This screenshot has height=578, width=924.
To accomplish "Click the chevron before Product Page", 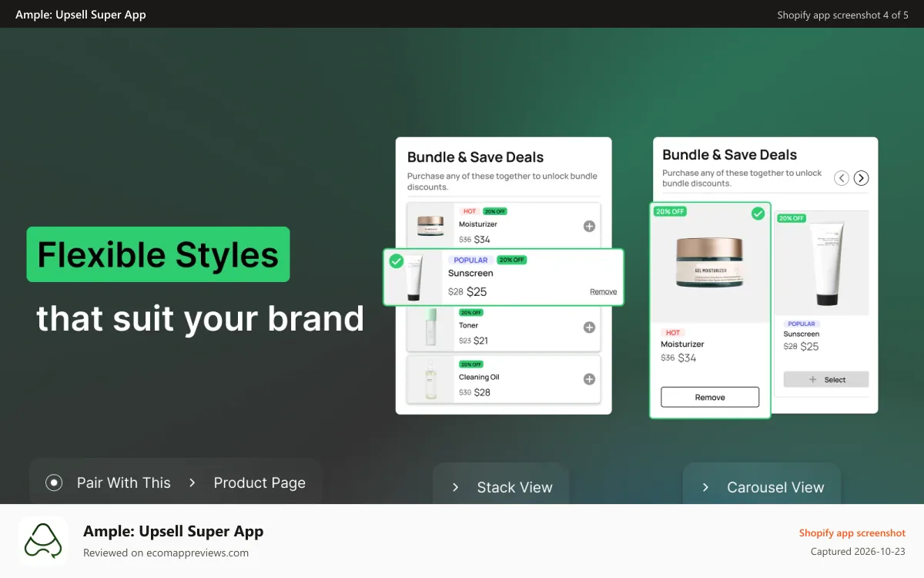I will point(192,482).
